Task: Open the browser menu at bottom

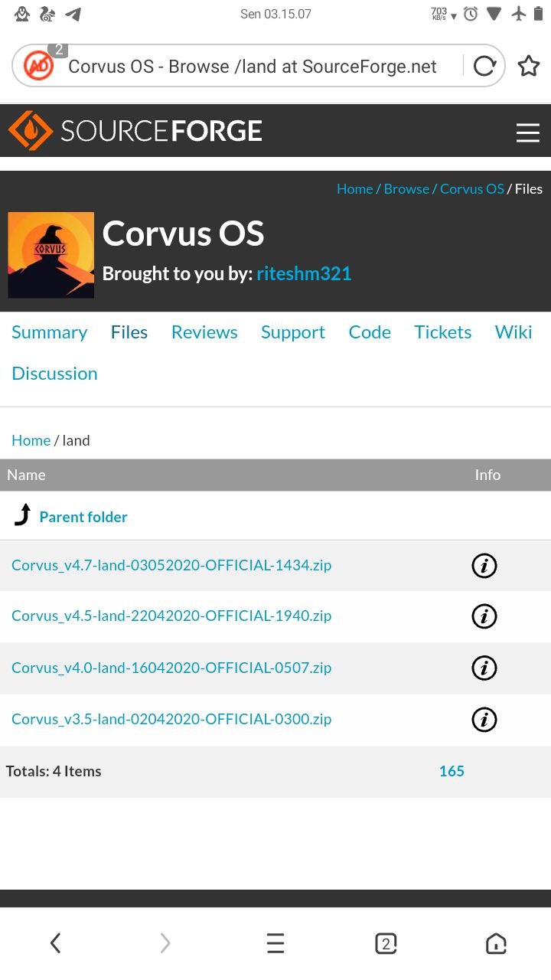Action: [275, 943]
